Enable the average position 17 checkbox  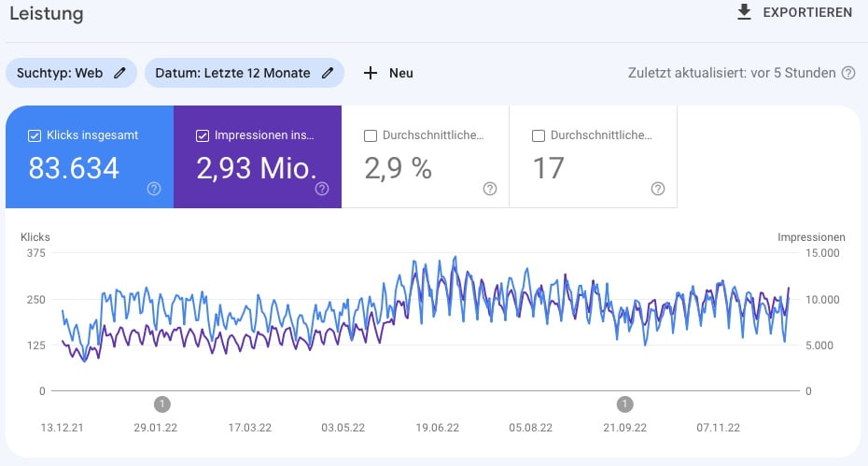click(x=539, y=135)
